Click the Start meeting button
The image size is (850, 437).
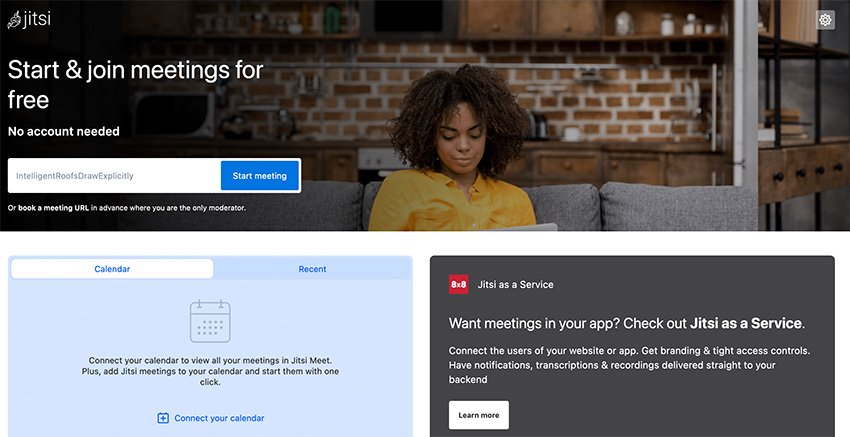[260, 176]
